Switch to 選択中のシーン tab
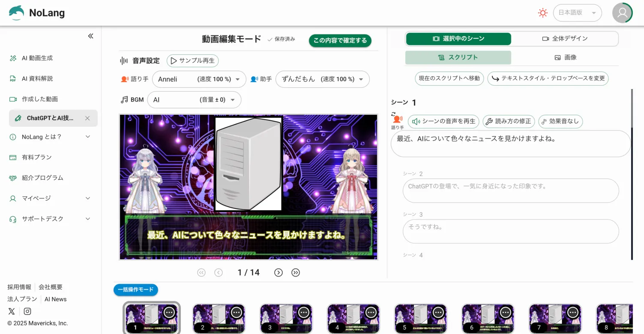 (458, 39)
